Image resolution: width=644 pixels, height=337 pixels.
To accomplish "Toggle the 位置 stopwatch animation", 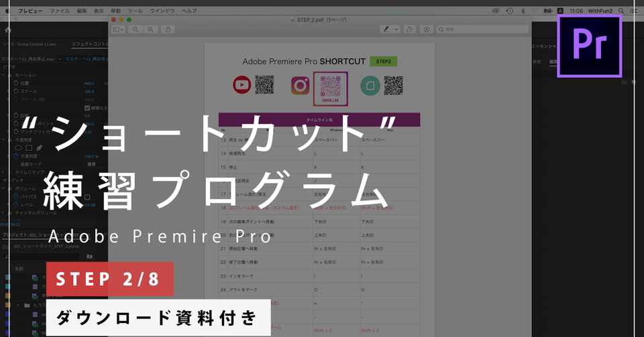I will point(15,83).
